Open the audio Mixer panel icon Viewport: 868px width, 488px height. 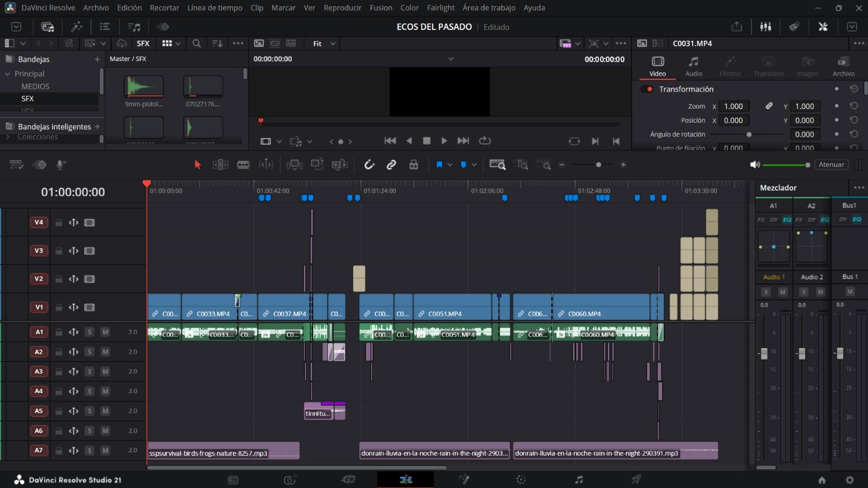766,27
